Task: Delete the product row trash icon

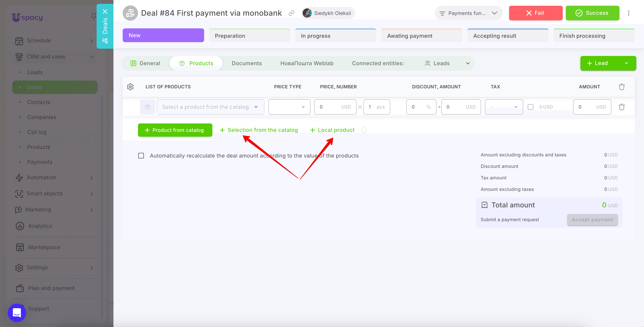Action: click(622, 107)
